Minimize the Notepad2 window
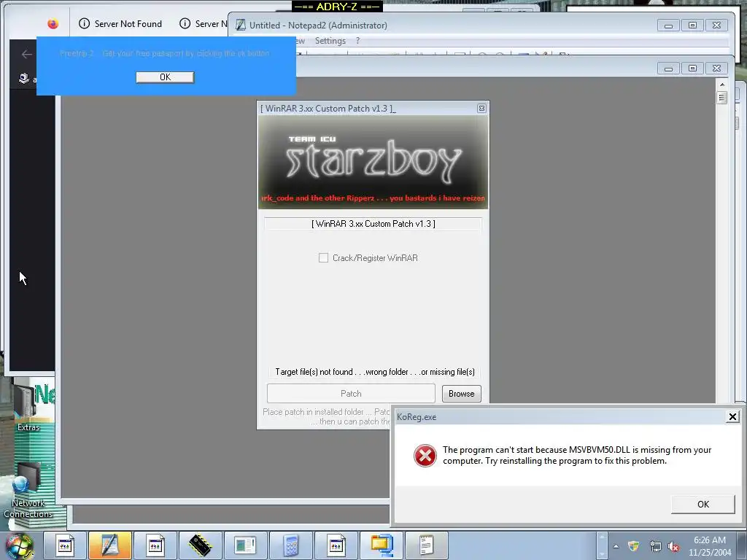This screenshot has width=747, height=560. click(668, 26)
